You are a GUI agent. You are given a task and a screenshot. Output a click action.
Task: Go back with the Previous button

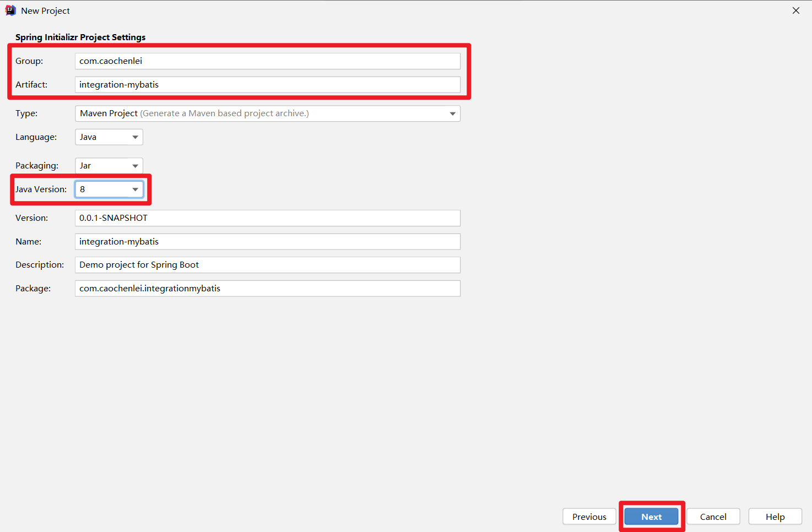[x=589, y=517]
